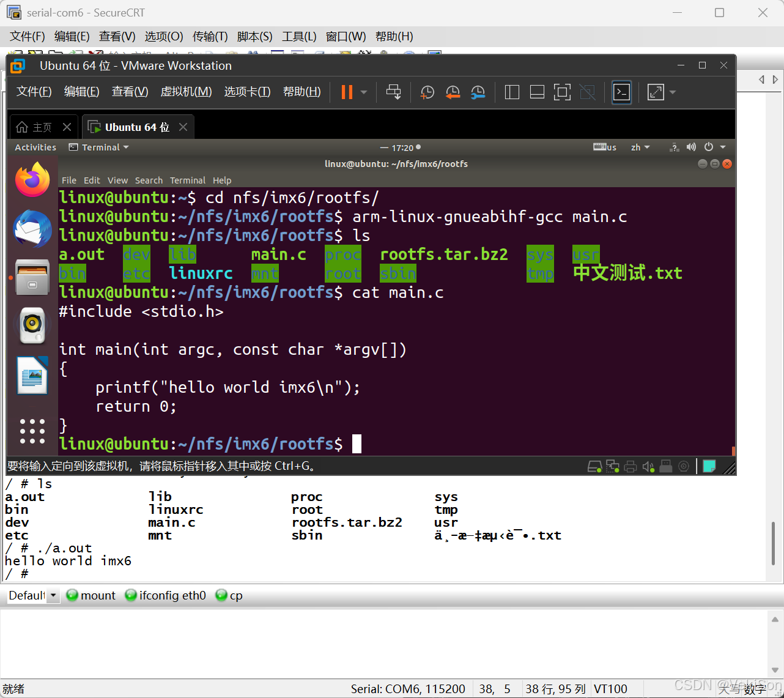This screenshot has height=698, width=784.
Task: Toggle the VMware console view button
Action: [621, 92]
